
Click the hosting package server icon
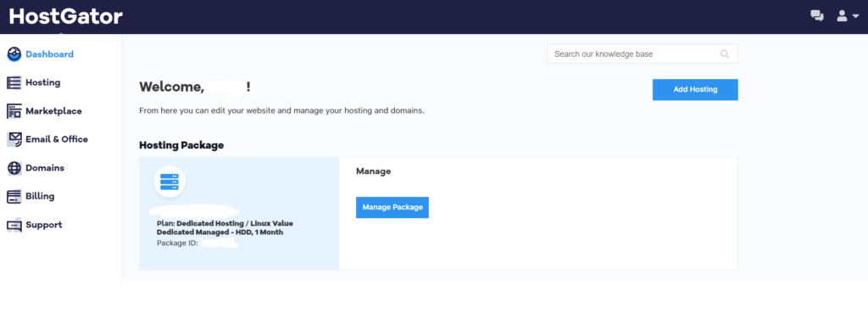tap(170, 182)
